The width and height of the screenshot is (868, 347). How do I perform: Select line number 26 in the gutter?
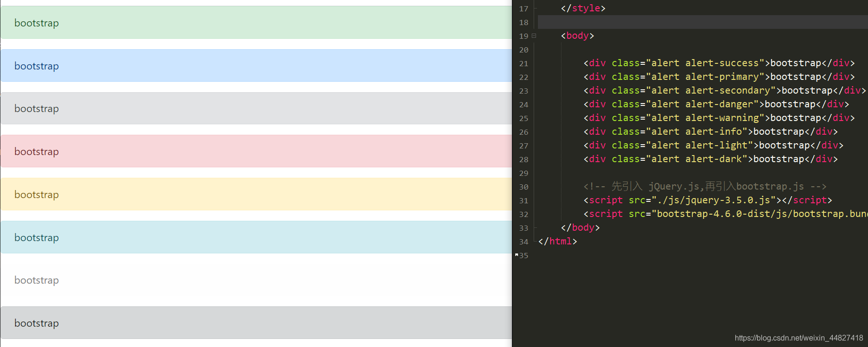coord(524,132)
